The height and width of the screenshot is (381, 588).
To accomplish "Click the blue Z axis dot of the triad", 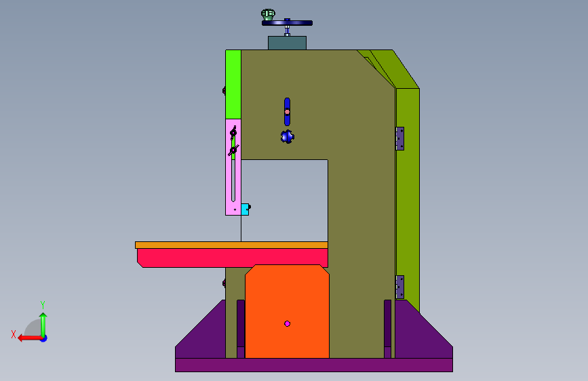I will 44,339.
